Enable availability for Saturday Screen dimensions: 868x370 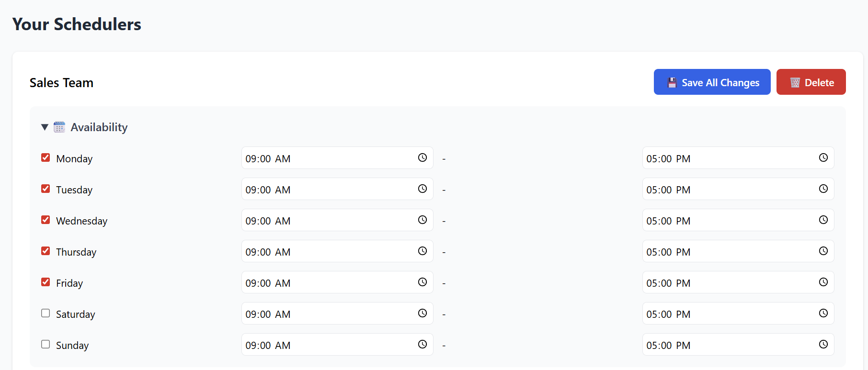45,313
